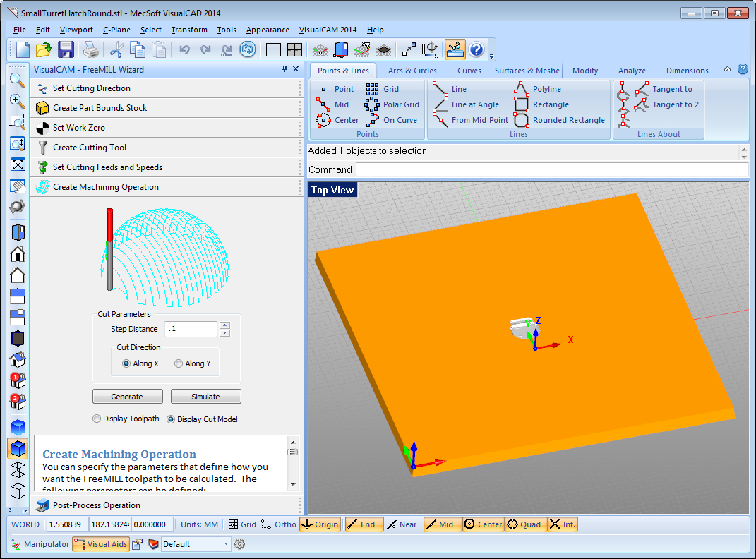Viewport: 756px width, 559px height.
Task: Click the Undo arrow icon
Action: [x=184, y=49]
